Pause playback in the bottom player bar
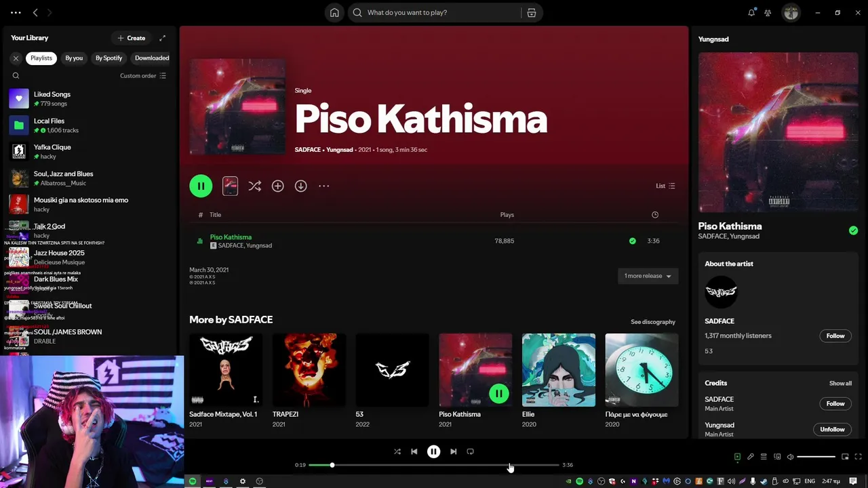 [x=433, y=451]
